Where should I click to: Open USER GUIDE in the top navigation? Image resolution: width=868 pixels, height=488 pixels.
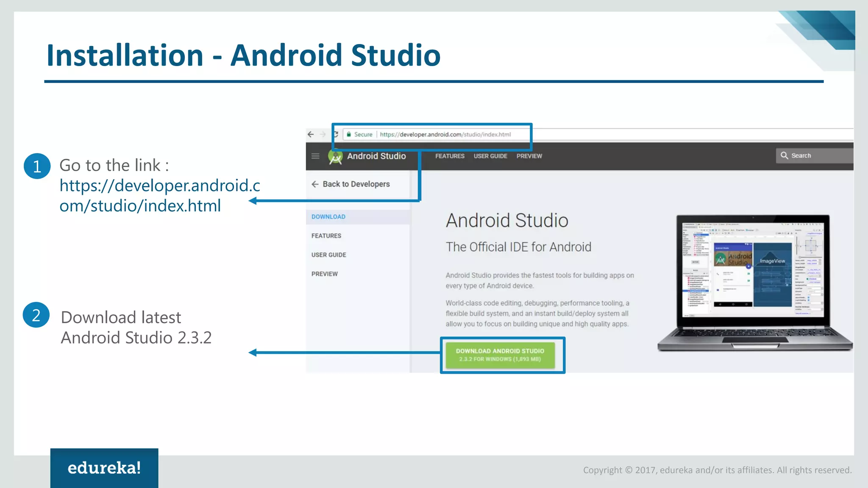[490, 156]
